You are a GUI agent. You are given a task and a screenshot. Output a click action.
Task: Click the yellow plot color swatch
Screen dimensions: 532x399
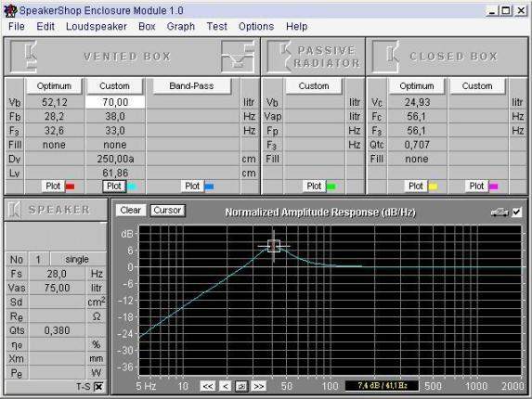point(433,187)
